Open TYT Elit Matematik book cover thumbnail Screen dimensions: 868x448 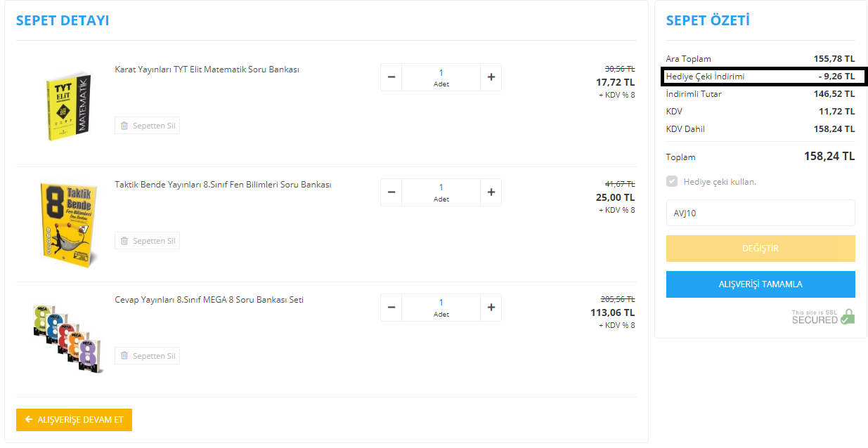point(68,105)
